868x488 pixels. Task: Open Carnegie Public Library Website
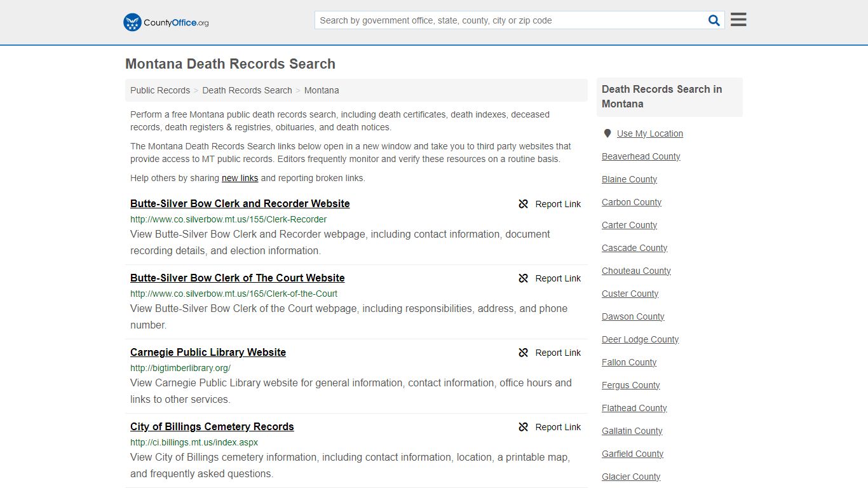208,353
